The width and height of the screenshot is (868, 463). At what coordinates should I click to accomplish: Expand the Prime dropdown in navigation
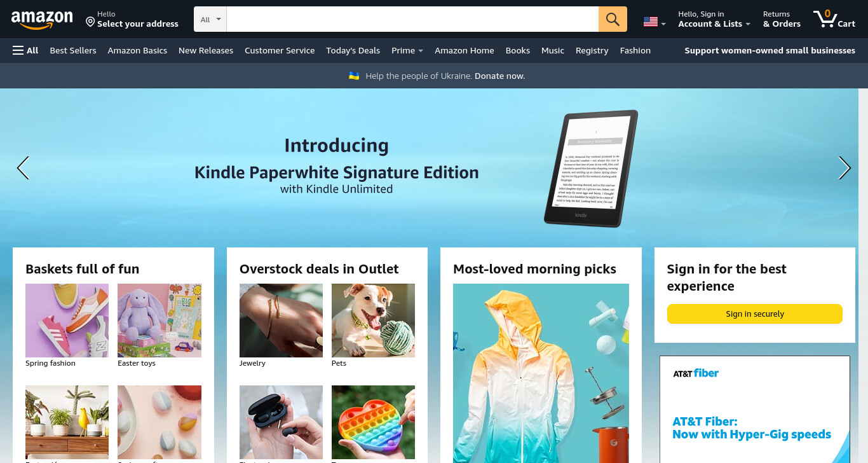click(x=407, y=50)
